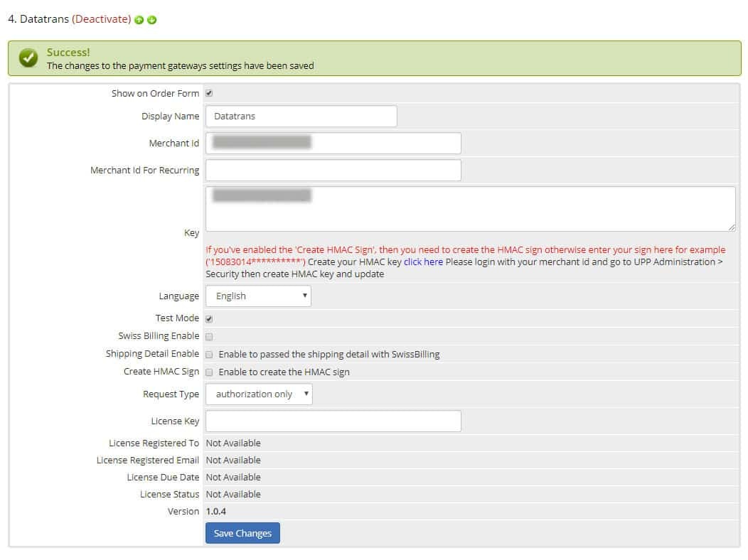The height and width of the screenshot is (560, 748).
Task: Click the Merchant Id For Recurring field
Action: (x=333, y=170)
